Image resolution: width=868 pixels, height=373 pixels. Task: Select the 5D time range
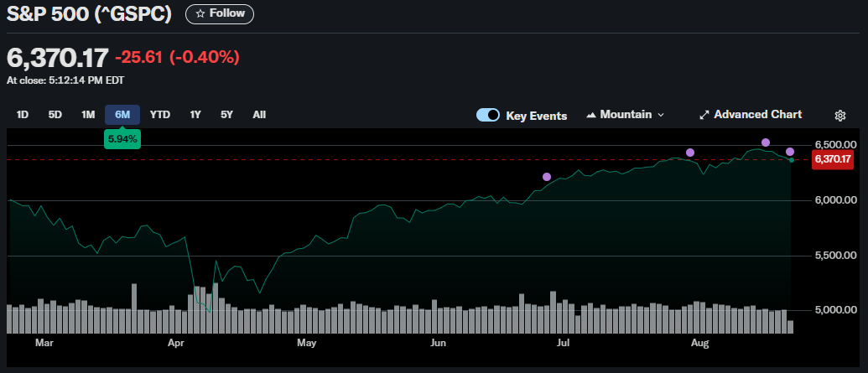[55, 115]
